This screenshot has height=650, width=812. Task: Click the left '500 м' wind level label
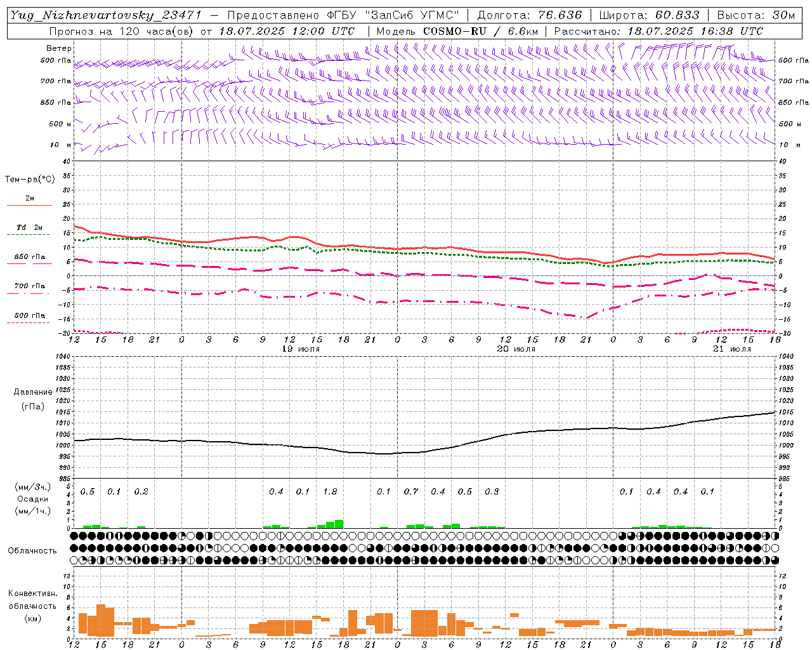(60, 124)
